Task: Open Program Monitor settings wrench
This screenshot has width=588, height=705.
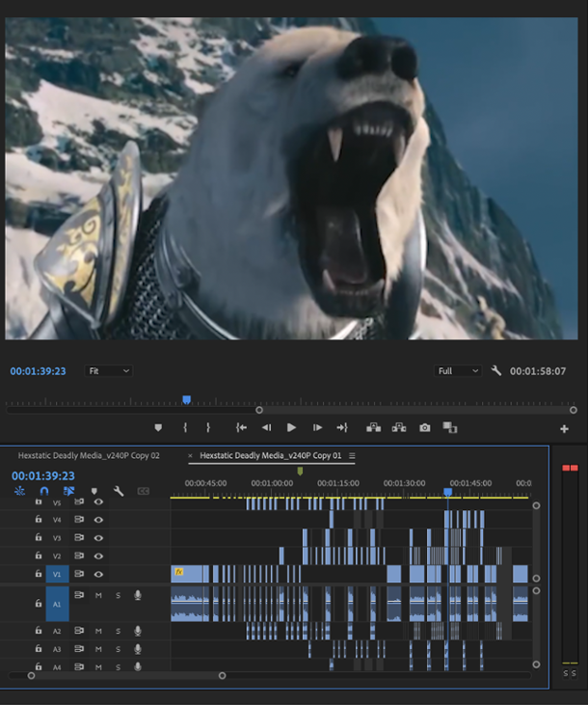Action: coord(496,371)
